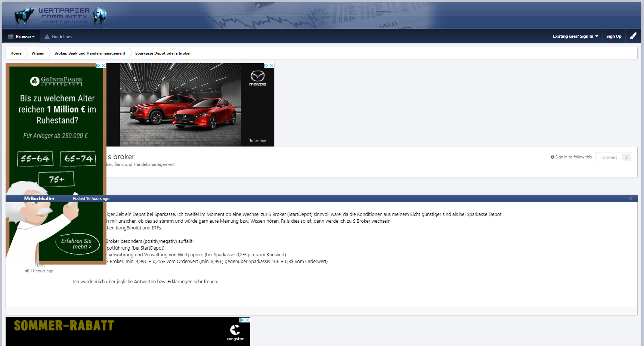Screen dimensions: 644x346
Task: Expand the Existing user Sign In dropdown
Action: (x=575, y=36)
